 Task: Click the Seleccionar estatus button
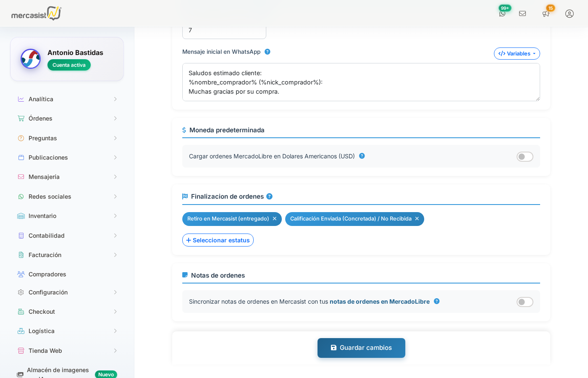(218, 240)
